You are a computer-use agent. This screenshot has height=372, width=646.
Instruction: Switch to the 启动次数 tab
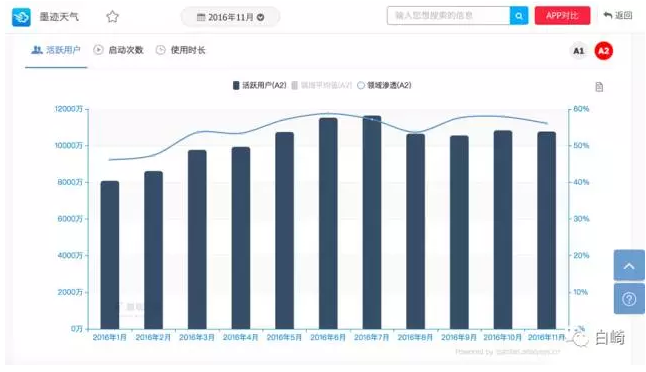pyautogui.click(x=118, y=50)
